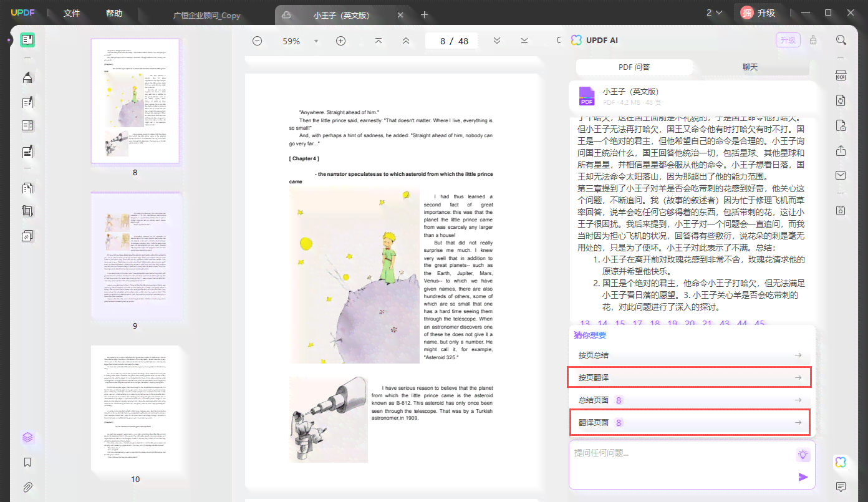Image resolution: width=868 pixels, height=502 pixels.
Task: Select page 10 thumbnail
Action: (135, 408)
